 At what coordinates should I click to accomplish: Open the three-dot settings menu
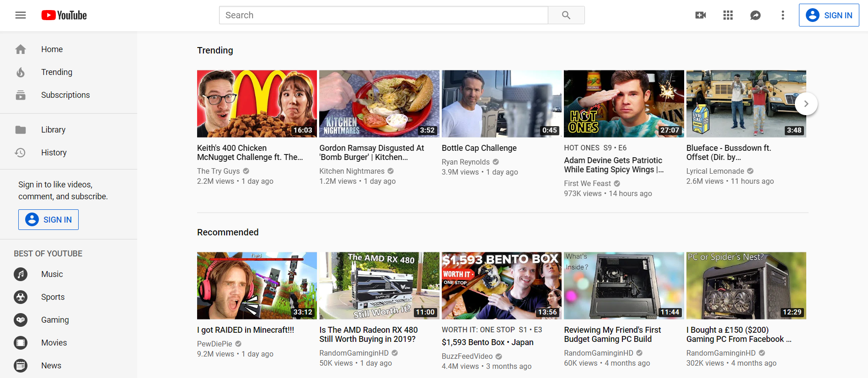(x=782, y=15)
